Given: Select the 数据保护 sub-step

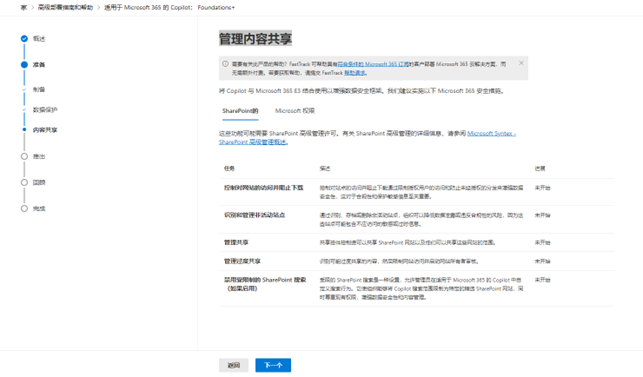Looking at the screenshot, I should tap(45, 110).
